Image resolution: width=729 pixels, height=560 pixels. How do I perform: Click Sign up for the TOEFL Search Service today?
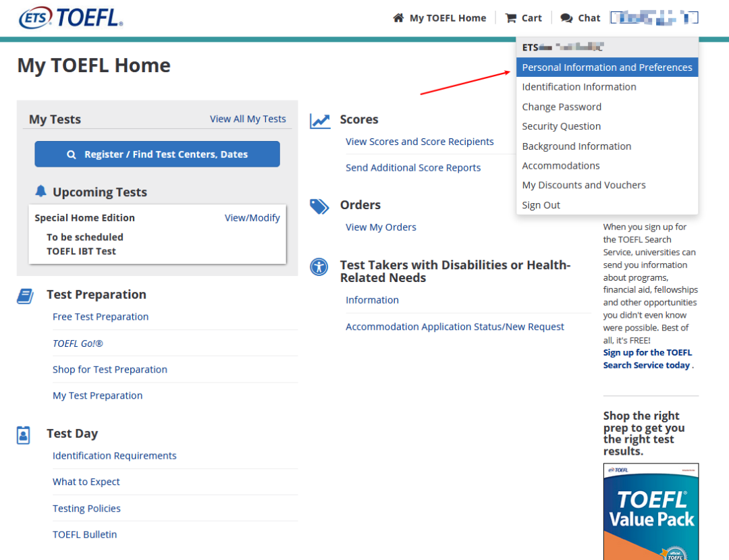647,359
